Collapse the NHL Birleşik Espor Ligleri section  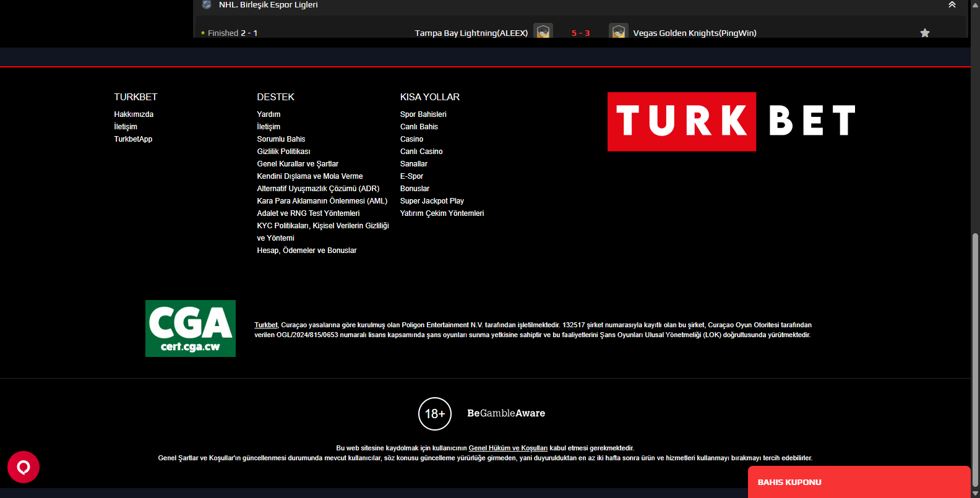(x=952, y=5)
